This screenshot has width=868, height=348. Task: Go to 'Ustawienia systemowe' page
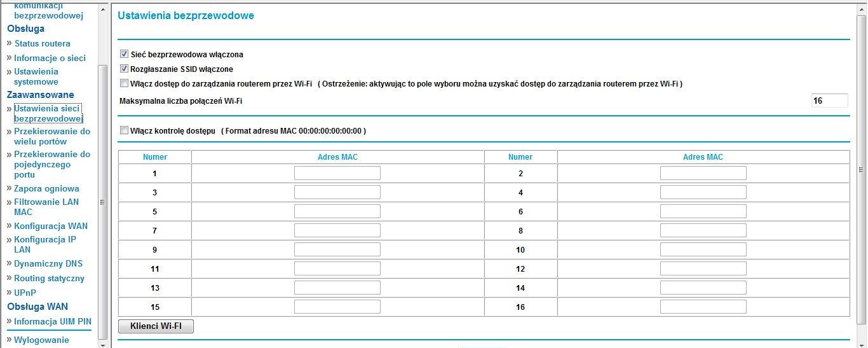(36, 76)
